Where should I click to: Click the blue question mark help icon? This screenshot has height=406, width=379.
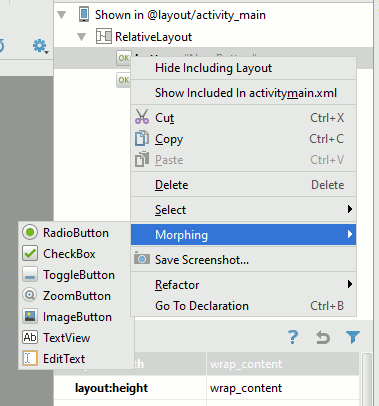tap(293, 337)
